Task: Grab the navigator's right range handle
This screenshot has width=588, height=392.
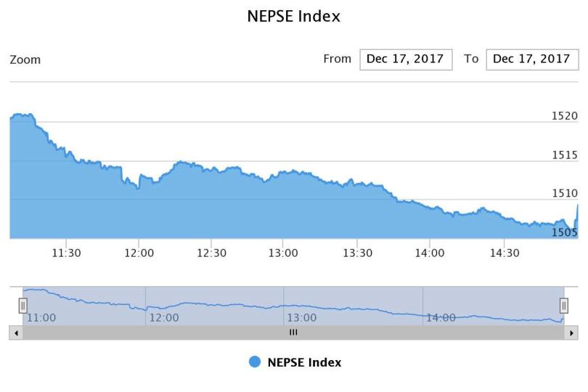Action: coord(564,306)
